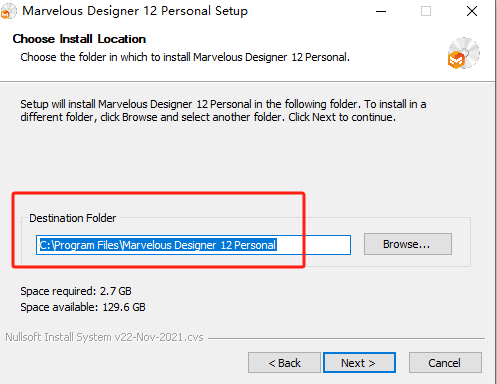This screenshot has width=497, height=384.
Task: Click the Choose Install Location heading
Action: click(x=79, y=39)
